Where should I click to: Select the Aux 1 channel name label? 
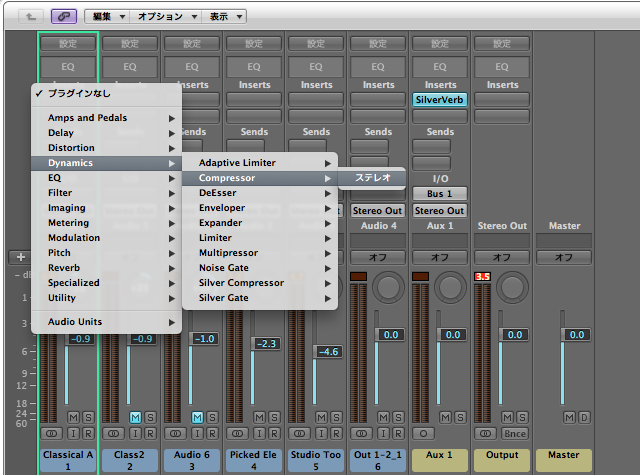440,460
